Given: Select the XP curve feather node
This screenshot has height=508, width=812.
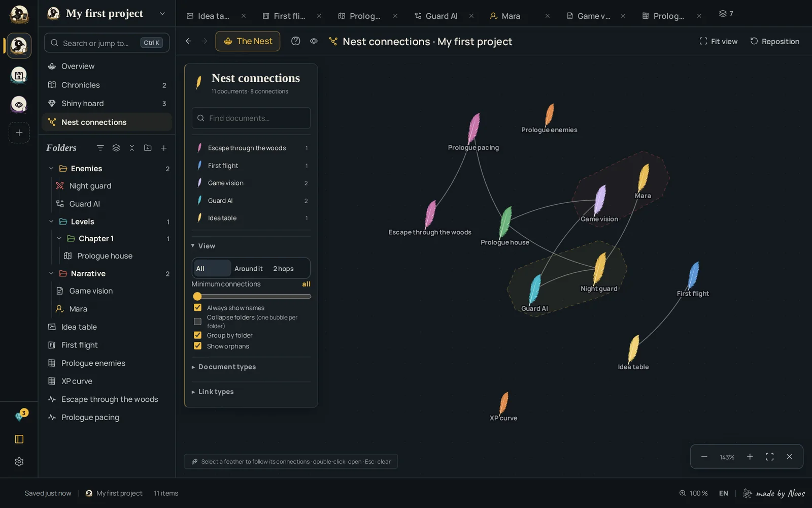Looking at the screenshot, I should coord(504,403).
